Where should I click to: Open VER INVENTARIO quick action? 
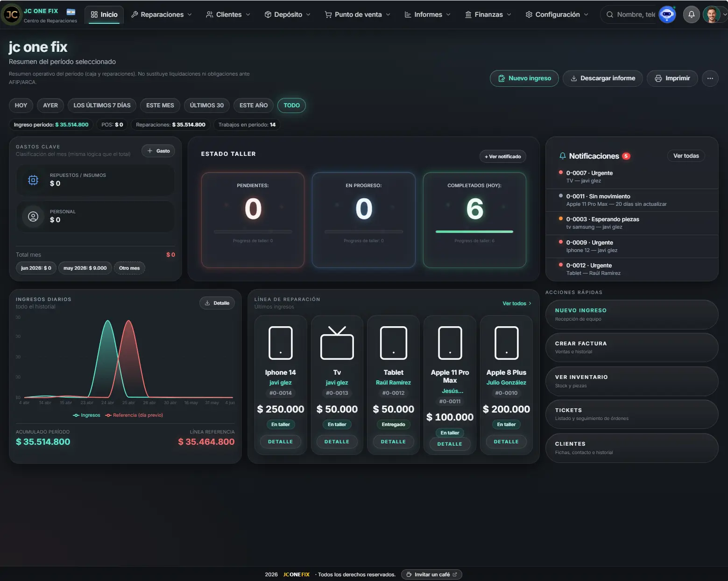point(632,381)
